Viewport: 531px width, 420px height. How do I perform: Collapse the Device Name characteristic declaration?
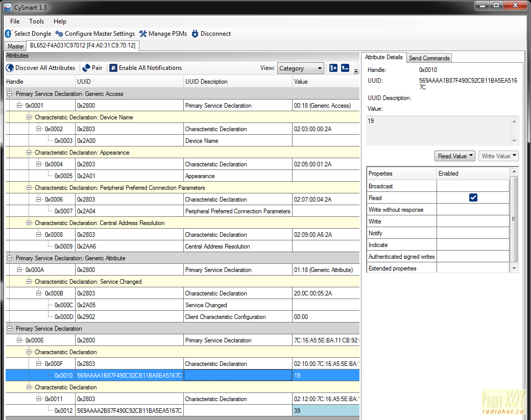pos(29,117)
